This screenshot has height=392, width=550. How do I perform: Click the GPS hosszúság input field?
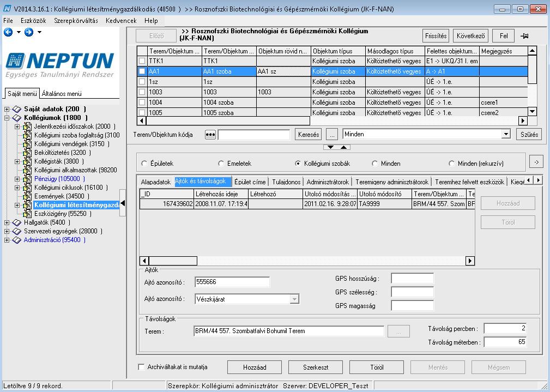413,279
